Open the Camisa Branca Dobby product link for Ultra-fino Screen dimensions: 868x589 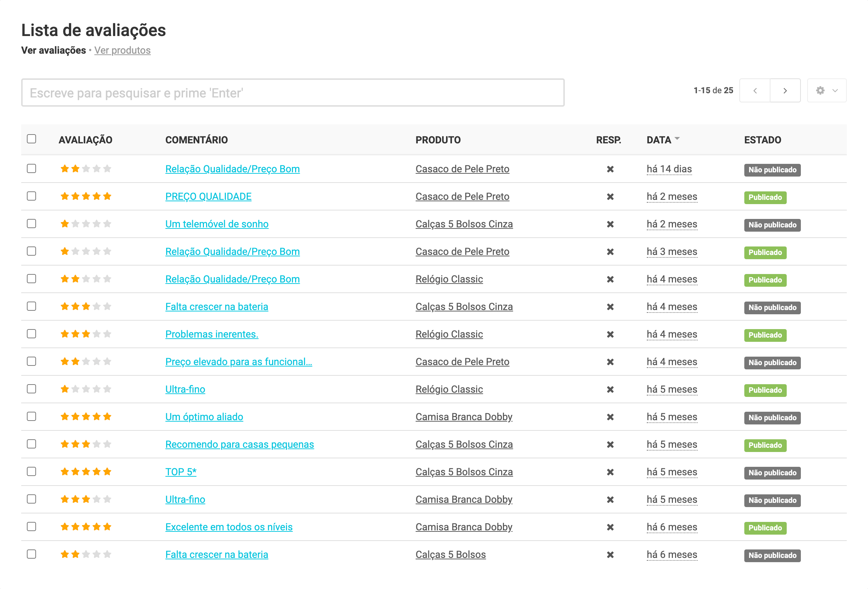coord(463,499)
